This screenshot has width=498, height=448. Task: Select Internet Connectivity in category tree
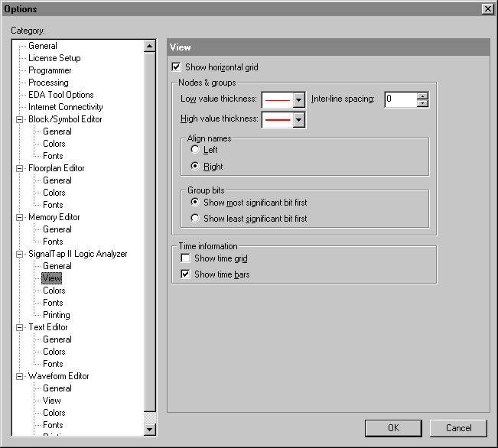point(65,107)
